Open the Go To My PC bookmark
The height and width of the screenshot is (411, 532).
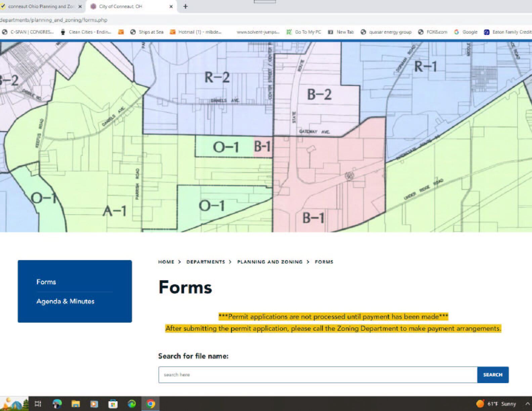point(304,32)
